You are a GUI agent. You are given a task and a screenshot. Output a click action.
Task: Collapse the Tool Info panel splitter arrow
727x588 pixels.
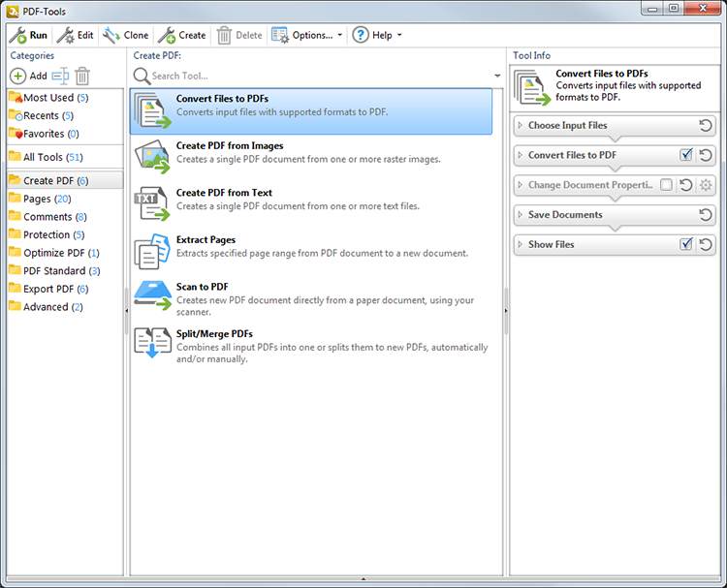coord(506,311)
